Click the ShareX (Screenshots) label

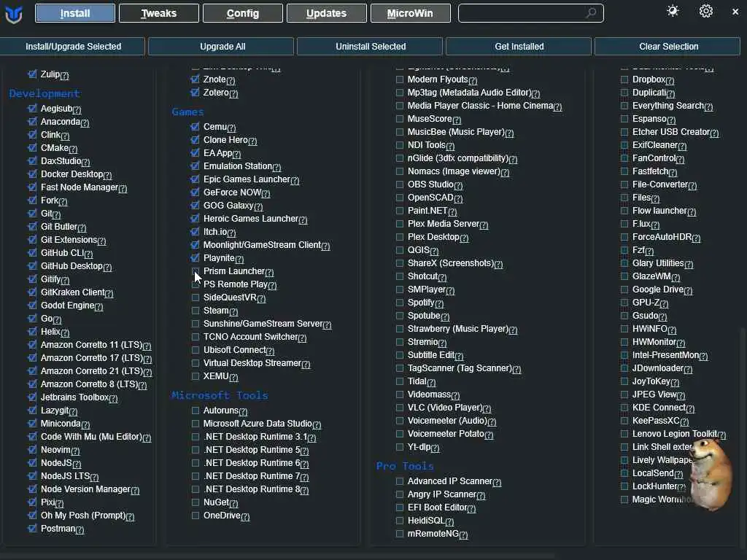[x=451, y=262]
